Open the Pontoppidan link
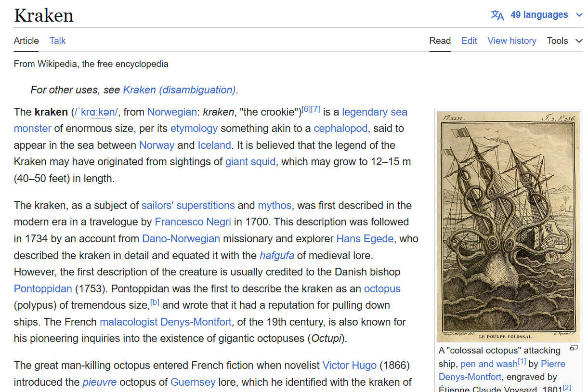Image resolution: width=588 pixels, height=392 pixels. click(x=43, y=289)
